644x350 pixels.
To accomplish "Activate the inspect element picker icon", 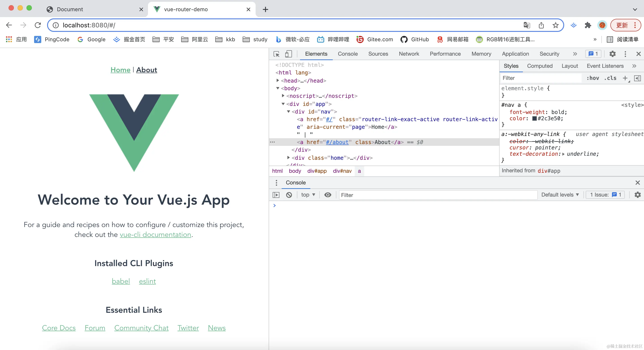I will click(276, 54).
